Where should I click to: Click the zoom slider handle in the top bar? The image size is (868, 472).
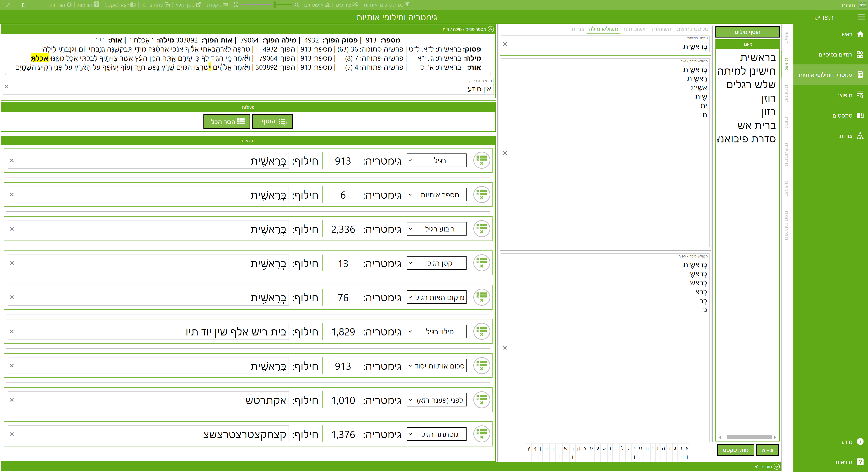275,5
